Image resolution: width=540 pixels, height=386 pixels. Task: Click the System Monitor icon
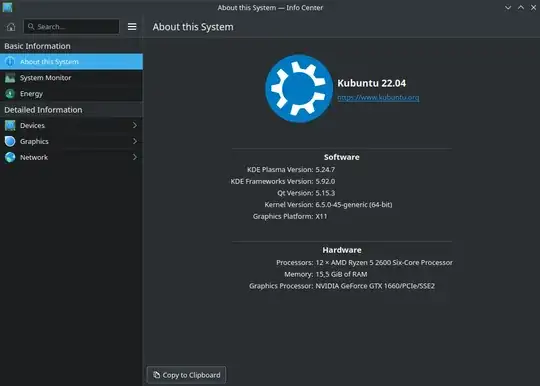pyautogui.click(x=10, y=78)
